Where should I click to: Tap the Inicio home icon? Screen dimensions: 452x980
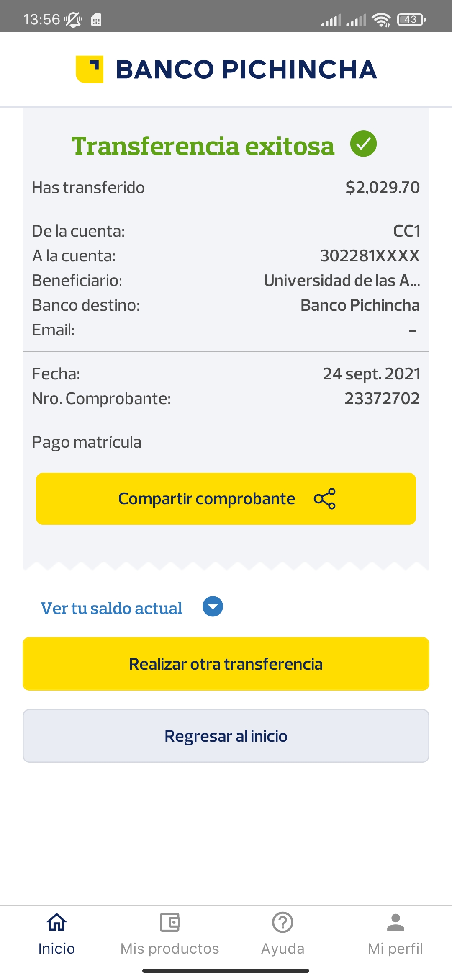(x=56, y=922)
